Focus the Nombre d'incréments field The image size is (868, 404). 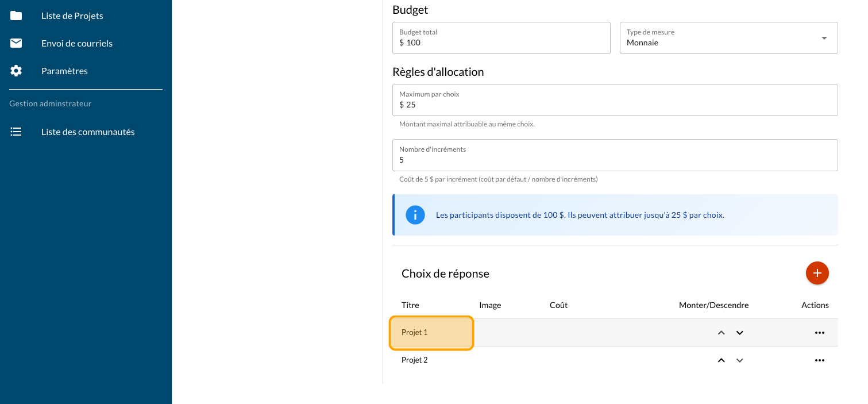615,160
